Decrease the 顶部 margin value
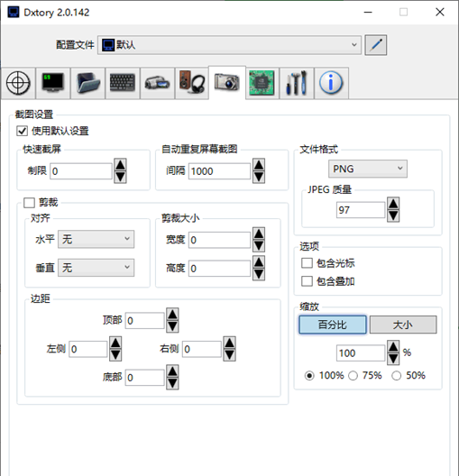Viewport: 459px width, 476px height. click(172, 326)
